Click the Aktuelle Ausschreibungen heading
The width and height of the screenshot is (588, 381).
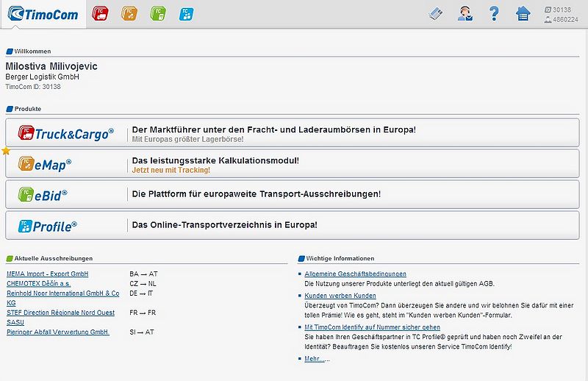click(x=53, y=258)
